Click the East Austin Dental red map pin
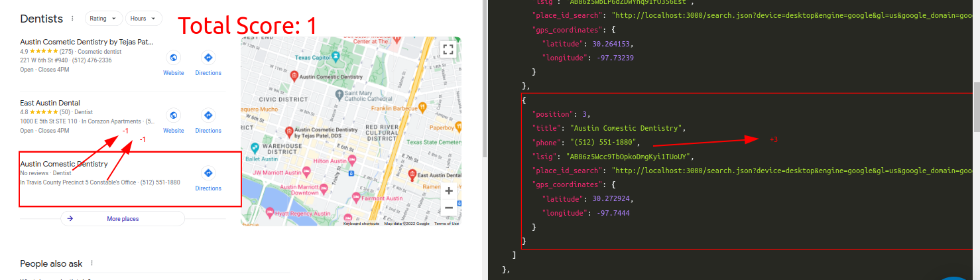The image size is (980, 280). (412, 175)
